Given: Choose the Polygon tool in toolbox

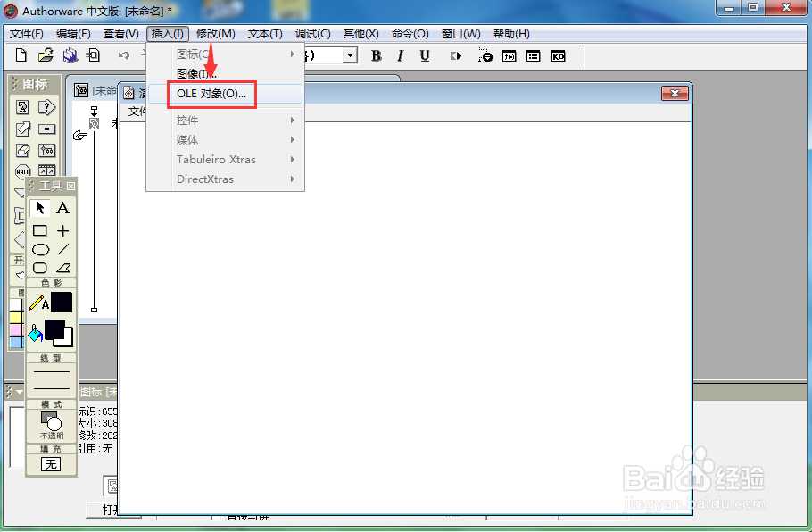Looking at the screenshot, I should tap(63, 268).
